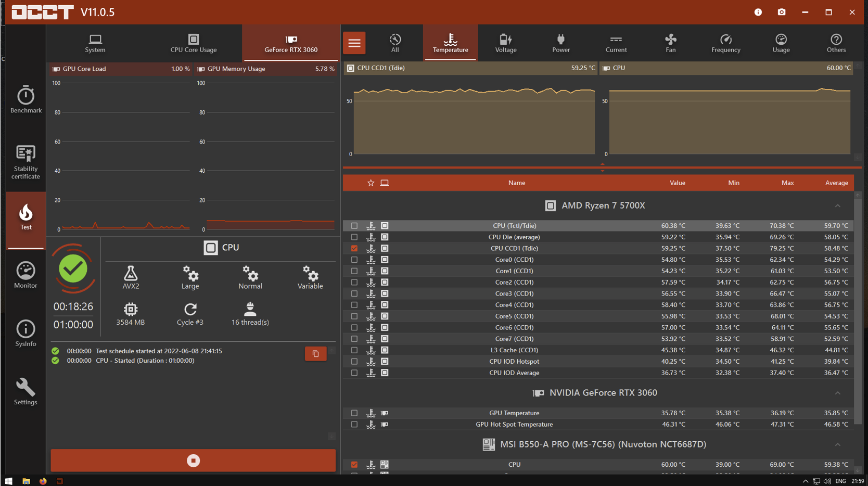Open the Windows Start menu
Screen dimensions: 868x486
point(8,481)
